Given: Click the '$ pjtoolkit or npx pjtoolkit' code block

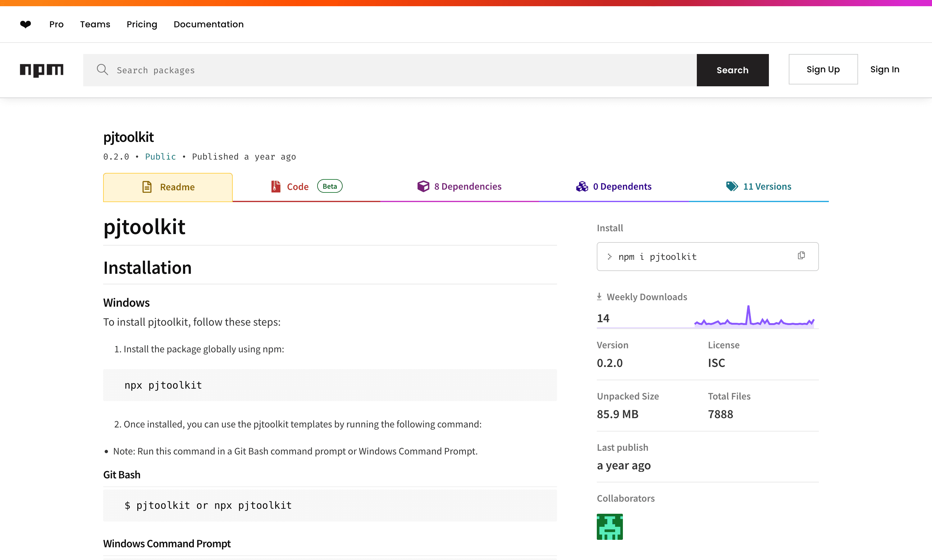Looking at the screenshot, I should (330, 505).
